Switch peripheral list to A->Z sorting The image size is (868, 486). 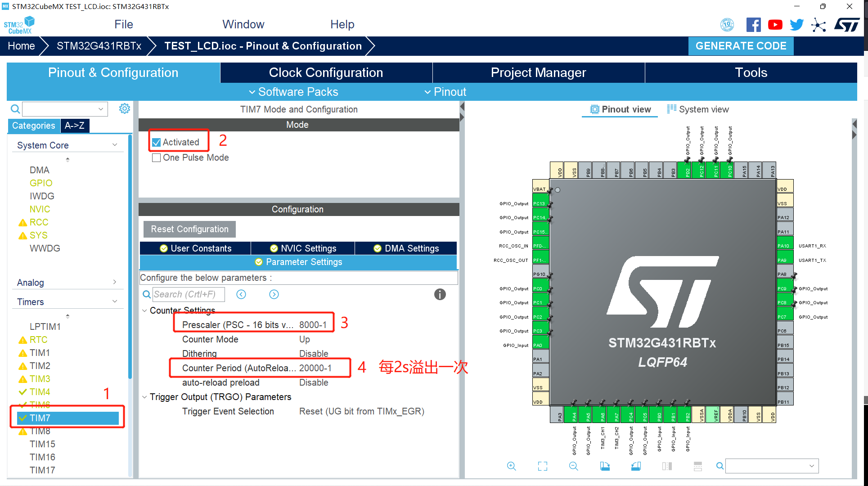coord(75,126)
